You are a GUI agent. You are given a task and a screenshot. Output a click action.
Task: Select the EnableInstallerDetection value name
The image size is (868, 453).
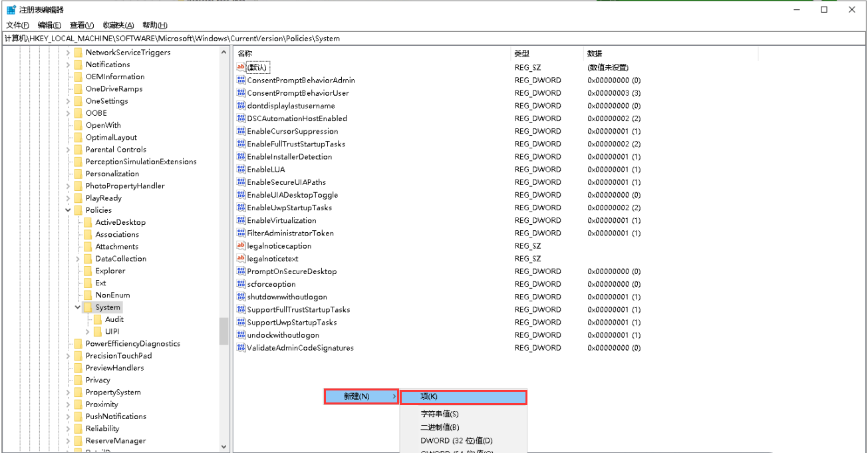pyautogui.click(x=289, y=156)
